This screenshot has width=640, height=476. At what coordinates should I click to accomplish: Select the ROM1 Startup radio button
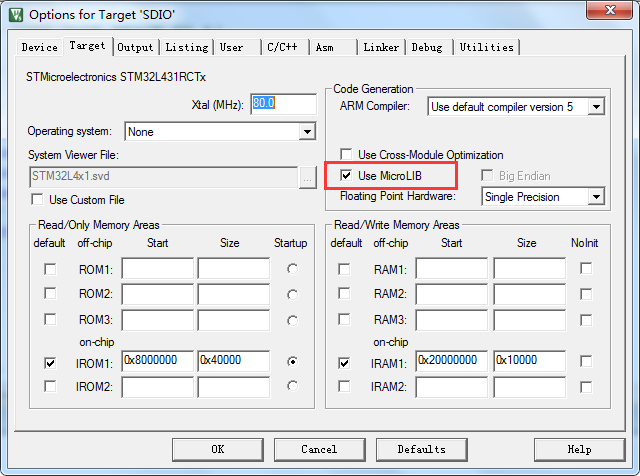pos(292,269)
